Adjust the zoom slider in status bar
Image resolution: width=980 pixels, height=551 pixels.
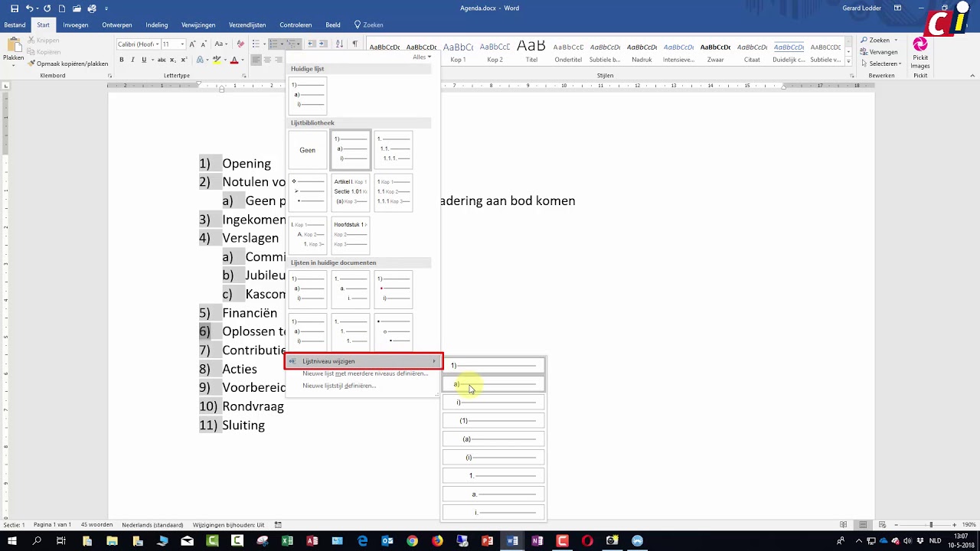tap(931, 525)
